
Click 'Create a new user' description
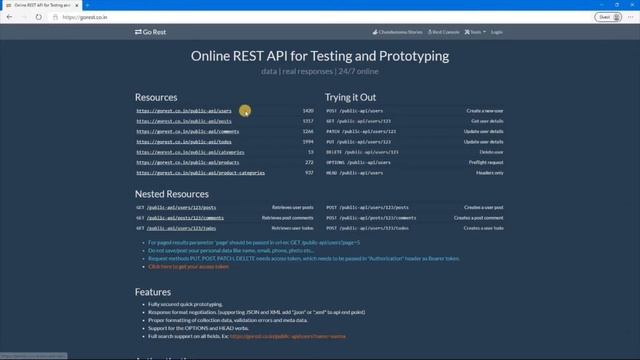484,111
